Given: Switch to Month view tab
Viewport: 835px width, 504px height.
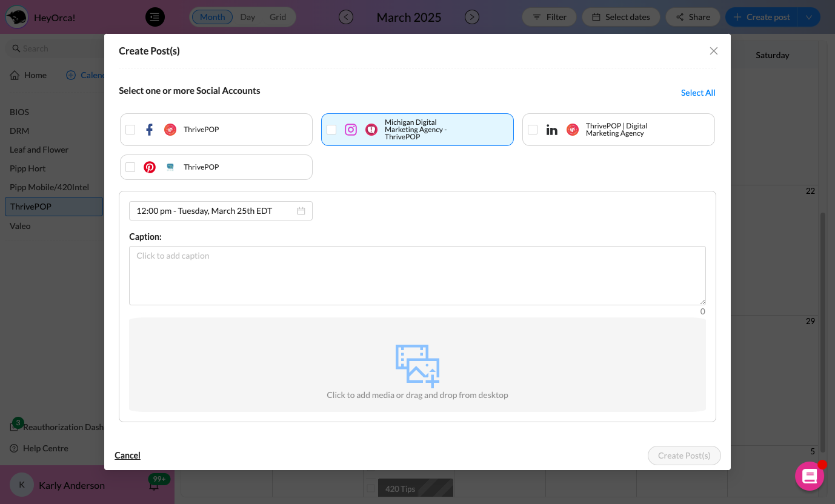Looking at the screenshot, I should (213, 17).
